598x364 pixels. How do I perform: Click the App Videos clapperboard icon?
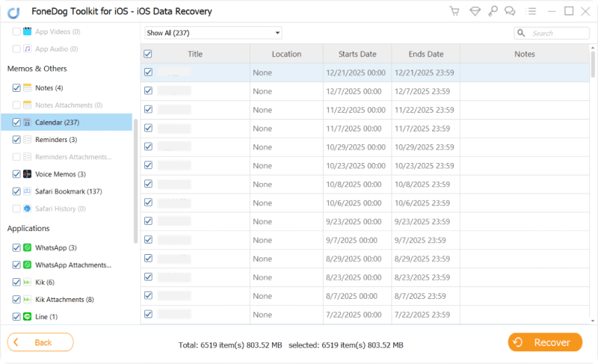point(27,31)
